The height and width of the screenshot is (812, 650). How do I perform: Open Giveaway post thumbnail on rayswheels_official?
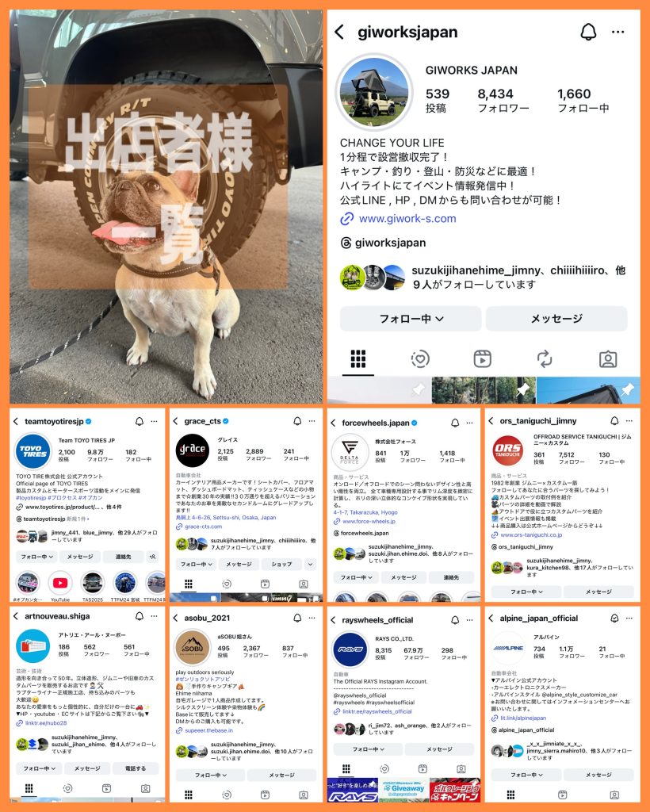click(x=403, y=790)
